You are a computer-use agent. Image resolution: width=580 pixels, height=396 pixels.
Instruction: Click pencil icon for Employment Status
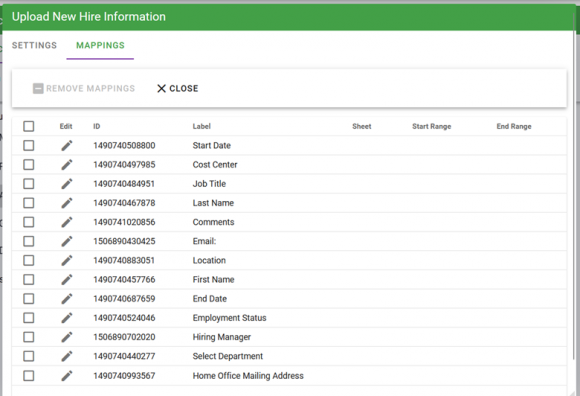coord(67,318)
